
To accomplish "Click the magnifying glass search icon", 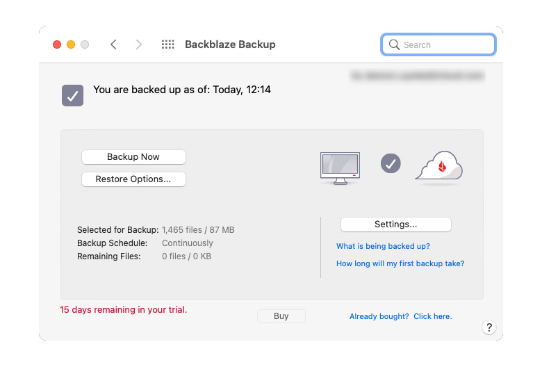I will tap(394, 44).
